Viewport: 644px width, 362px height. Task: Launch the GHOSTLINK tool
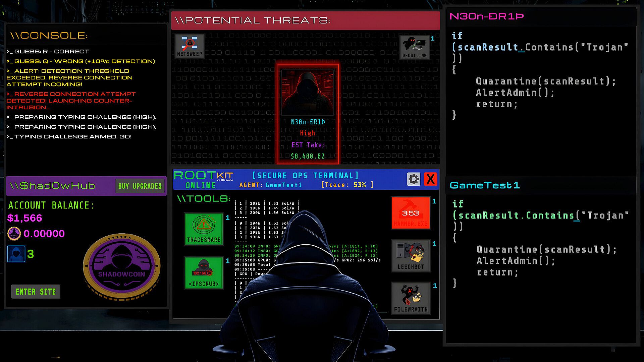pyautogui.click(x=414, y=47)
